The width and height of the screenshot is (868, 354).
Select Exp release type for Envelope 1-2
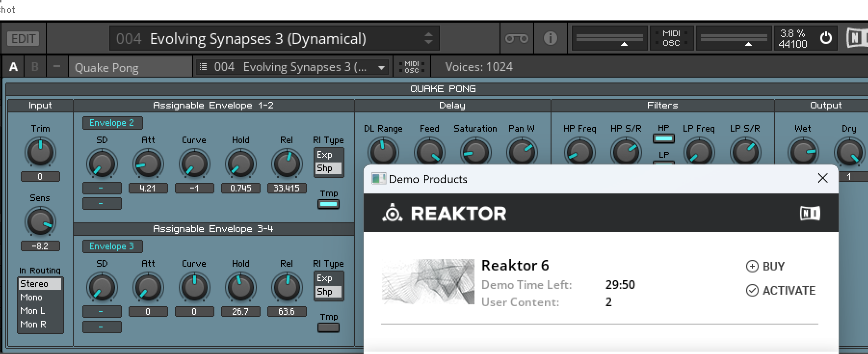click(329, 155)
